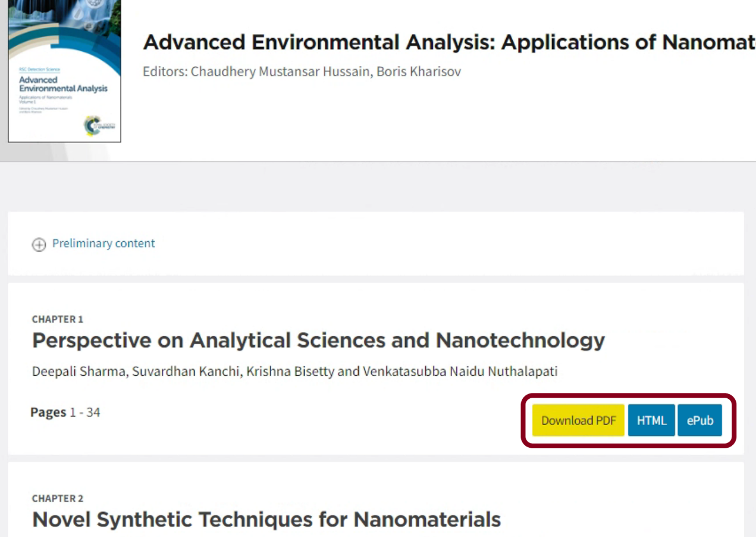Image resolution: width=756 pixels, height=537 pixels.
Task: Expand the Preliminary content section
Action: point(103,243)
